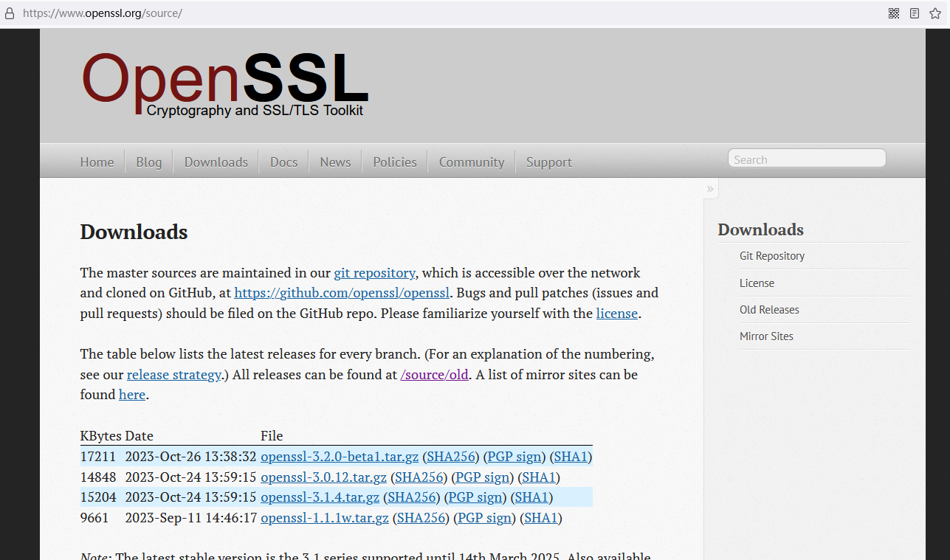Download openssl-3.2.0-beta1.tar.gz
This screenshot has height=560, width=950.
pos(340,457)
